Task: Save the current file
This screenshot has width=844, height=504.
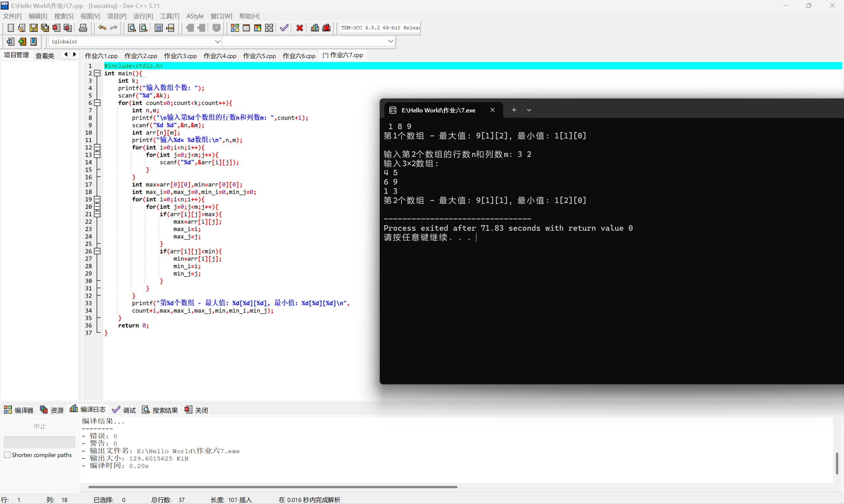Action: tap(34, 28)
